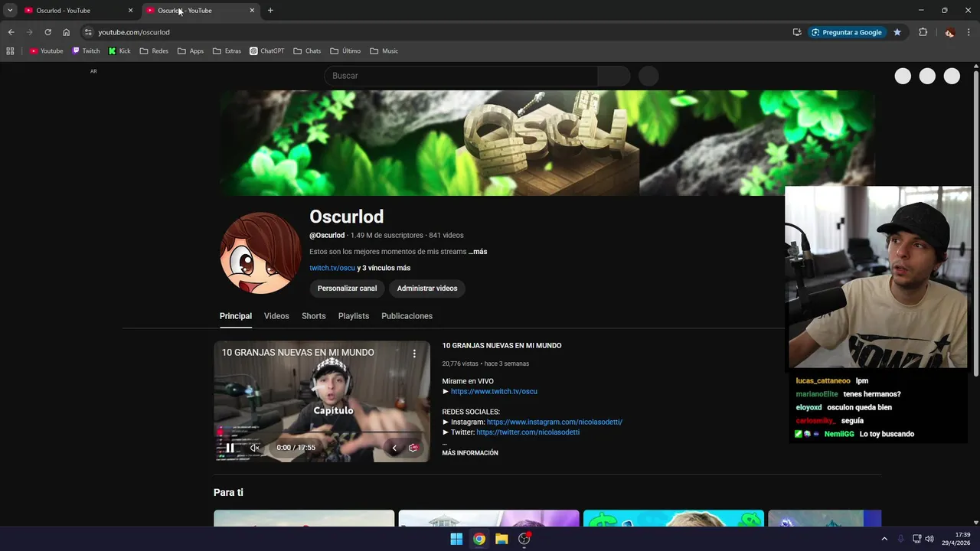980x551 pixels.
Task: Go back using the browser back arrow
Action: tap(11, 32)
